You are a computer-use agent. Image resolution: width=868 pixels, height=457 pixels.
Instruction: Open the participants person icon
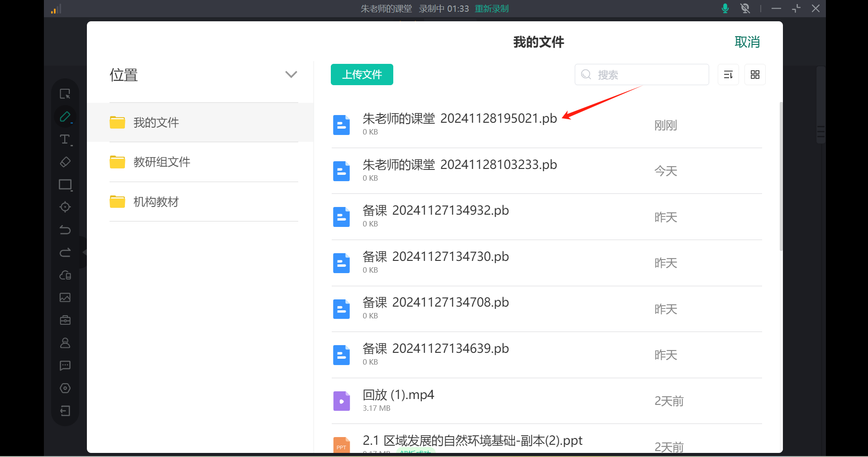tap(65, 343)
